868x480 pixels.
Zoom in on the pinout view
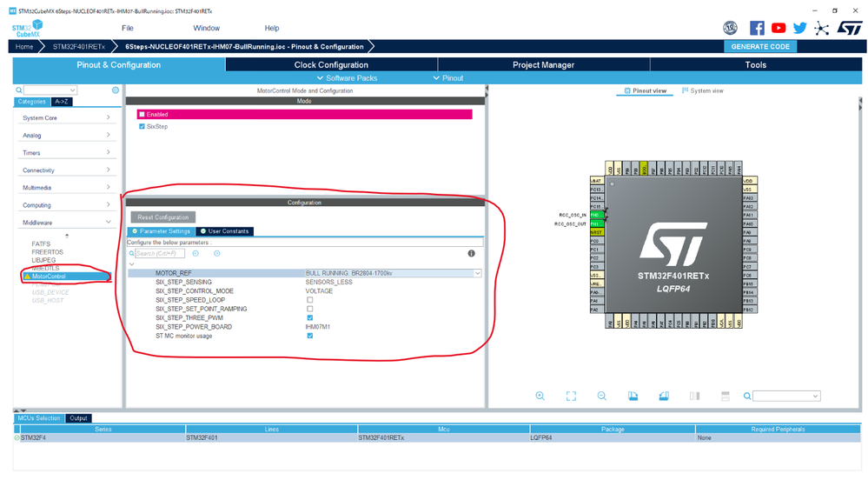pos(540,396)
